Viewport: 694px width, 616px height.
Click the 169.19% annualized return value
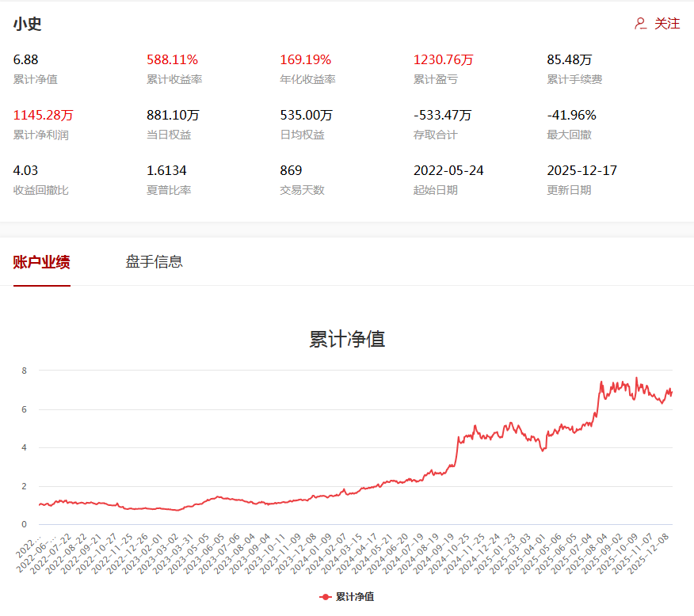tap(305, 60)
